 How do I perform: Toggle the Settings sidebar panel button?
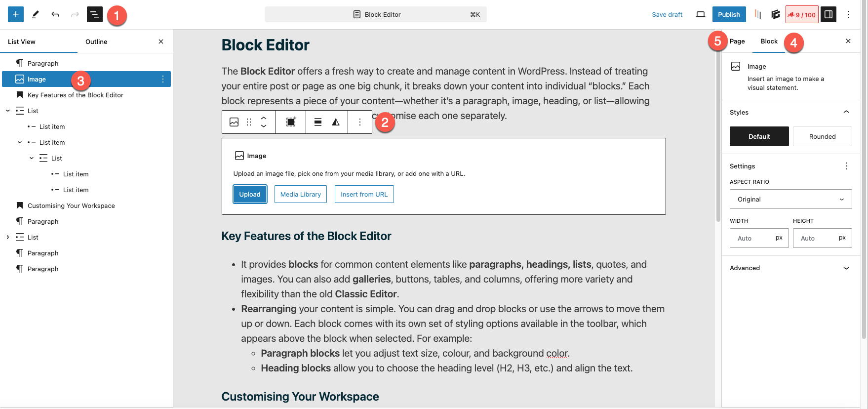click(x=829, y=14)
